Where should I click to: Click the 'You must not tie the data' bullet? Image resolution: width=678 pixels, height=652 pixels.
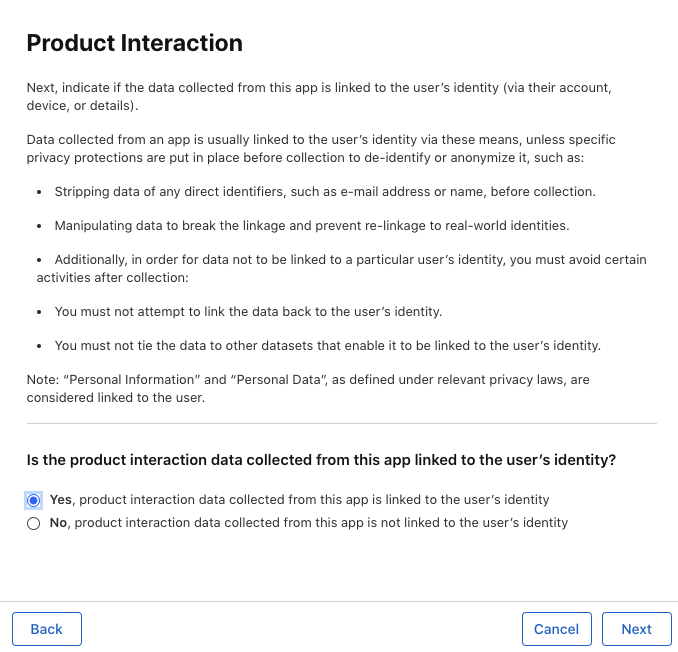327,346
